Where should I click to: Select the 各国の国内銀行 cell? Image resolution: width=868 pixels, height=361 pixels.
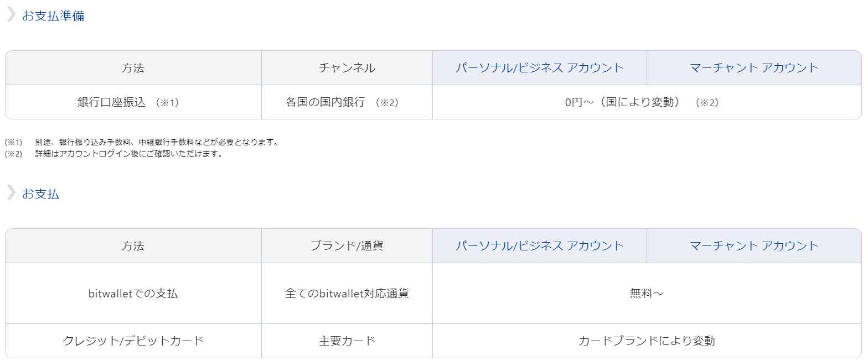pos(347,102)
